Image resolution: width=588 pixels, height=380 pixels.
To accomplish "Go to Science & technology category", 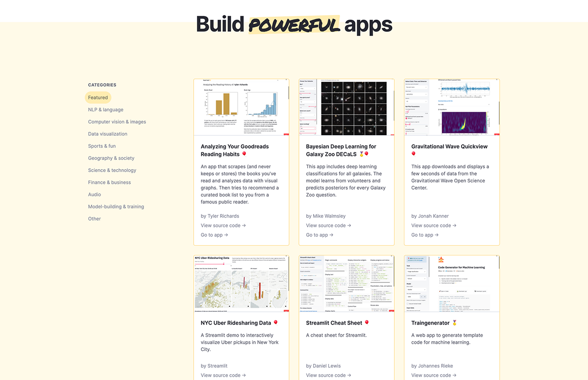I will point(112,170).
